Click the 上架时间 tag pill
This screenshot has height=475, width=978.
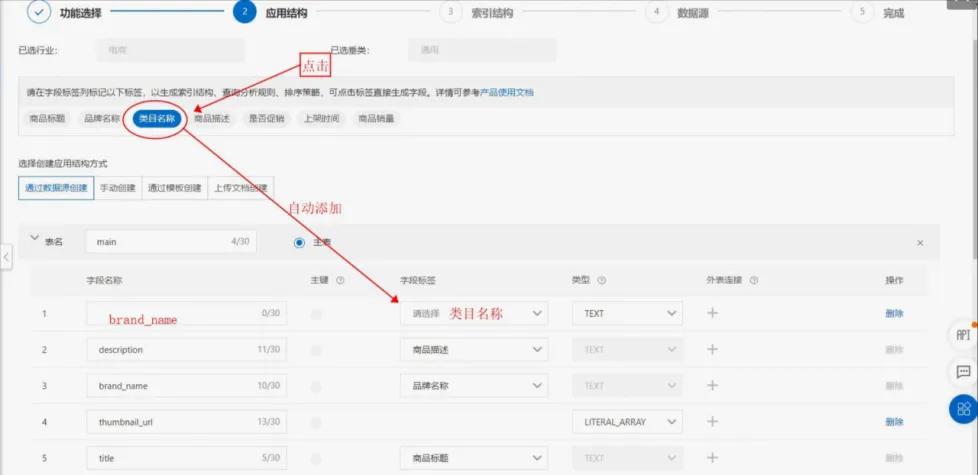coord(321,118)
